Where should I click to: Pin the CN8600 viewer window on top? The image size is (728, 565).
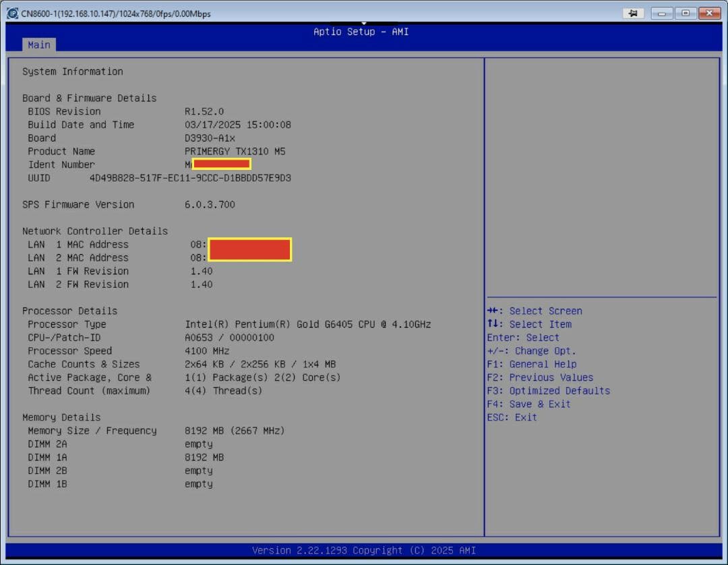[x=632, y=13]
